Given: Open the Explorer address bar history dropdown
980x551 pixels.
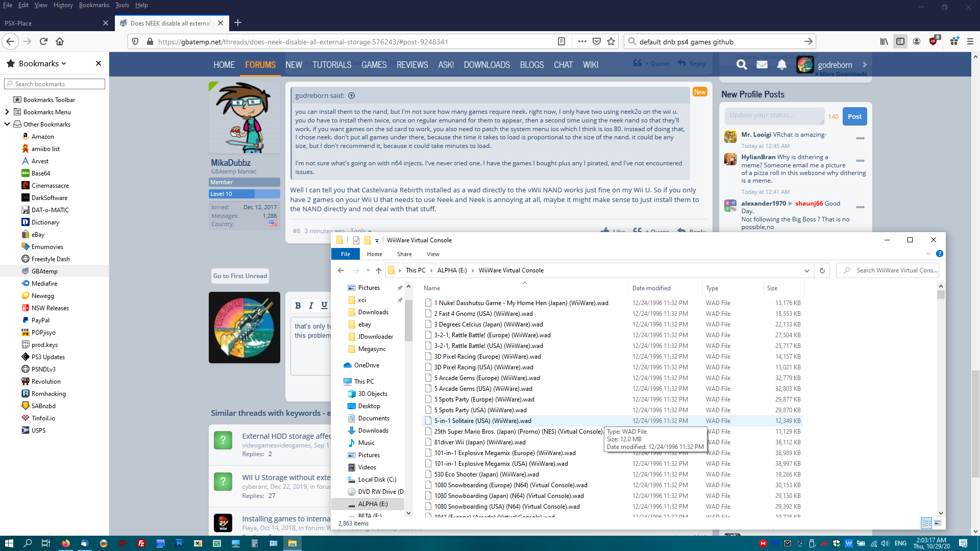Looking at the screenshot, I should coord(807,270).
